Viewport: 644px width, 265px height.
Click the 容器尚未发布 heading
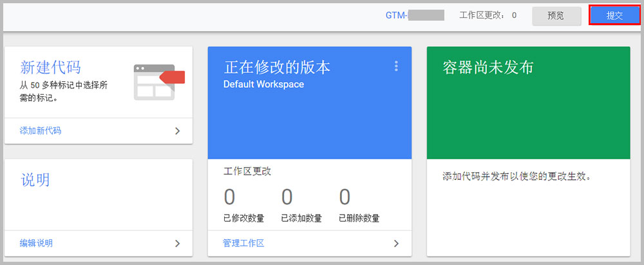click(488, 68)
